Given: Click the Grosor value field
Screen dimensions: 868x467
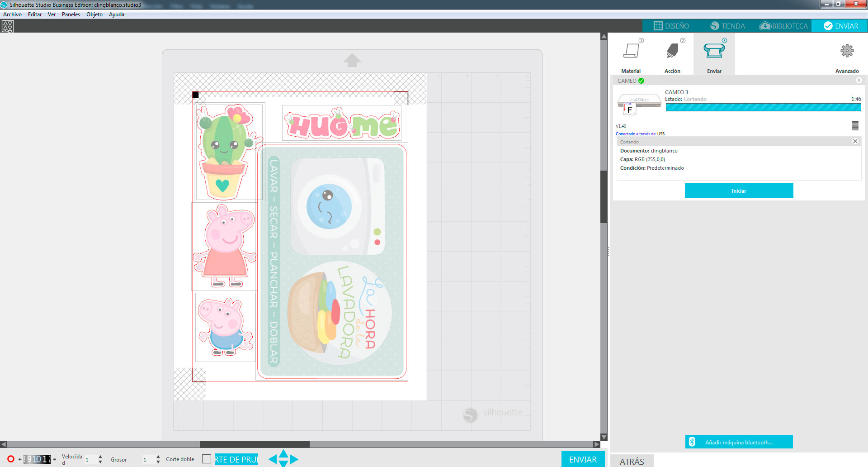Looking at the screenshot, I should (148, 460).
